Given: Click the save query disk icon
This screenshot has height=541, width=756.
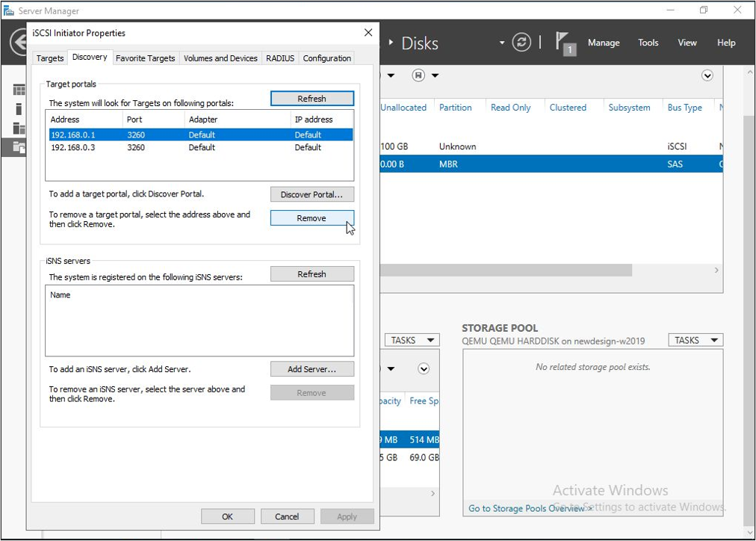Looking at the screenshot, I should pos(418,75).
